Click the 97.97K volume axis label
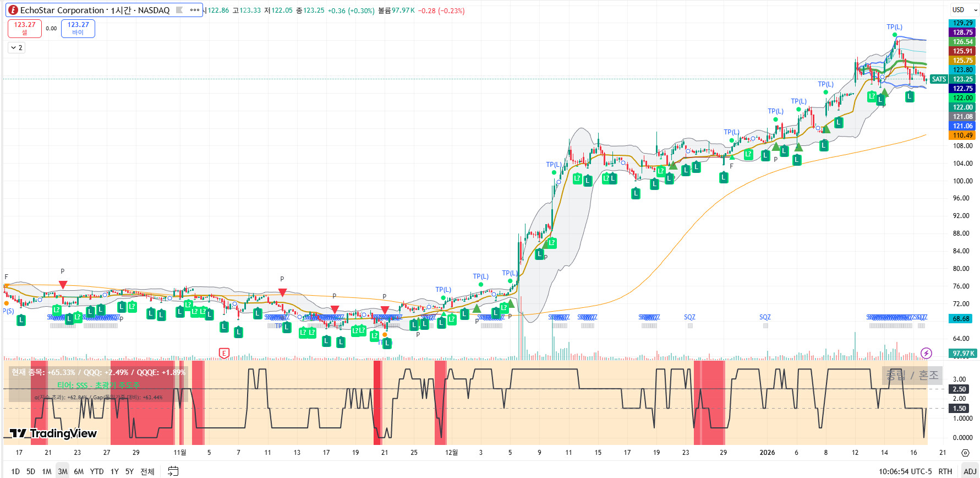This screenshot has height=478, width=980. click(963, 354)
